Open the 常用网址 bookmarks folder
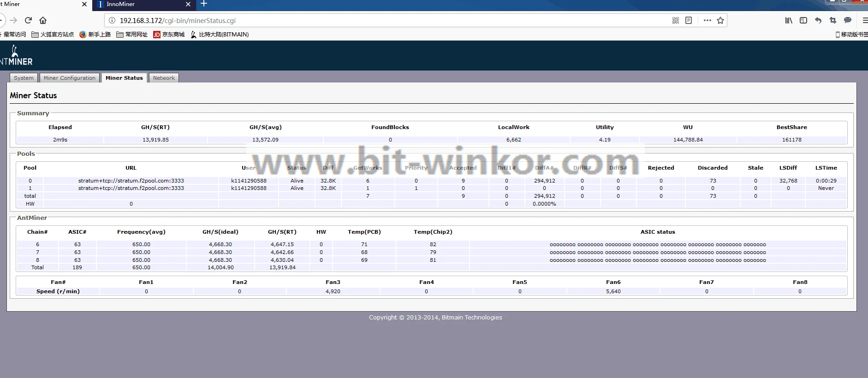Screen dimensions: 868x378 pos(132,35)
